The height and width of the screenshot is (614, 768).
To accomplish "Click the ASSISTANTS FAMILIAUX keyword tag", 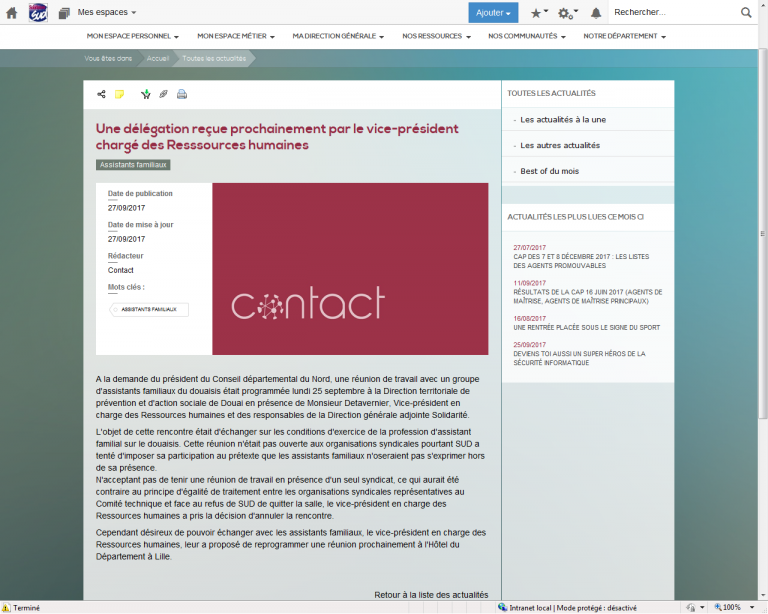I will tap(149, 309).
